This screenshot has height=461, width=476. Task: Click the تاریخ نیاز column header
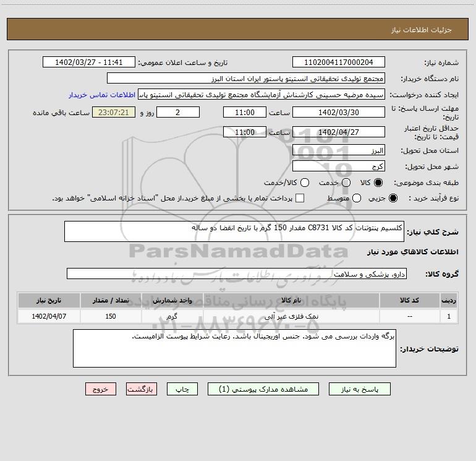pyautogui.click(x=49, y=300)
